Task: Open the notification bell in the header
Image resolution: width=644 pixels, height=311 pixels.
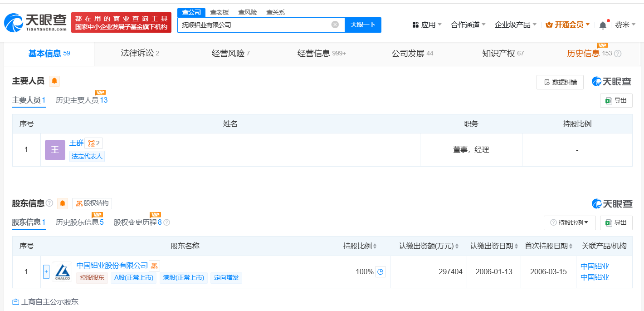Action: pyautogui.click(x=603, y=25)
